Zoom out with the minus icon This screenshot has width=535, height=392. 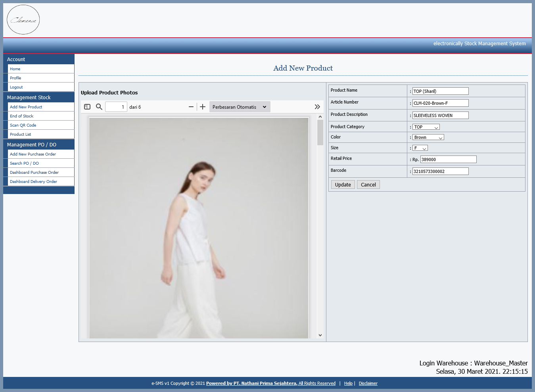tap(191, 107)
